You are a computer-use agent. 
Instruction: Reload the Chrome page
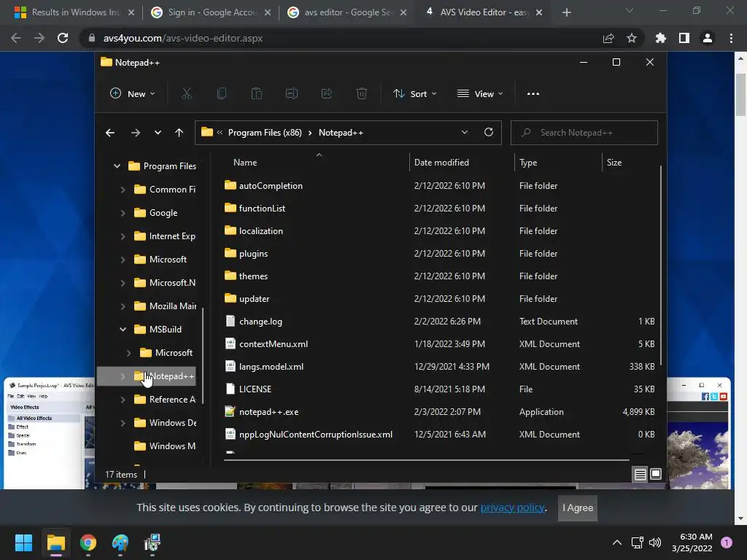[x=63, y=38]
